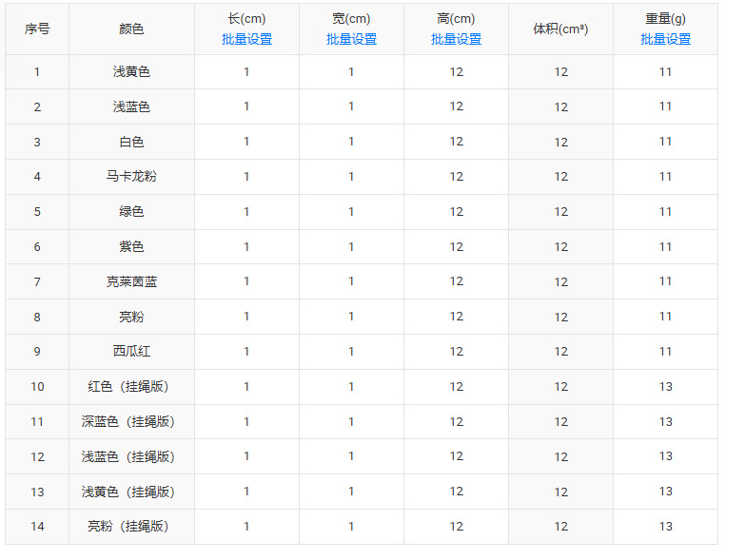The width and height of the screenshot is (745, 560).
Task: Click the 体积(cm³) column header
Action: pyautogui.click(x=560, y=29)
